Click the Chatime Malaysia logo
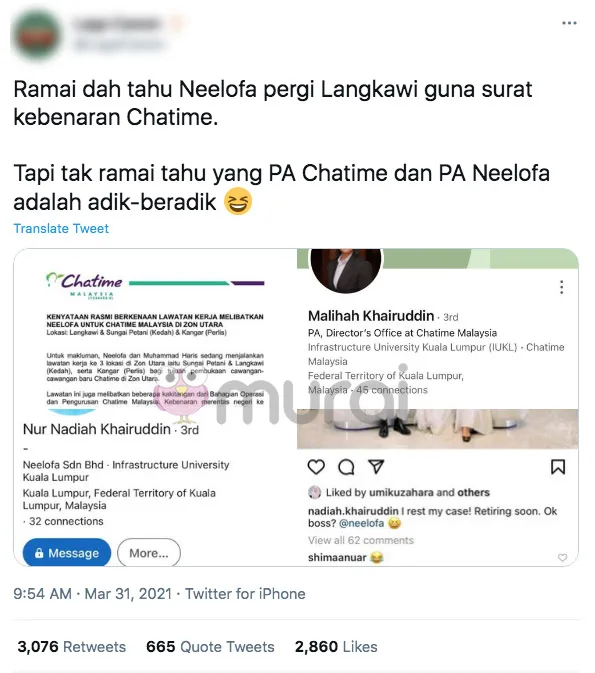 coord(85,285)
